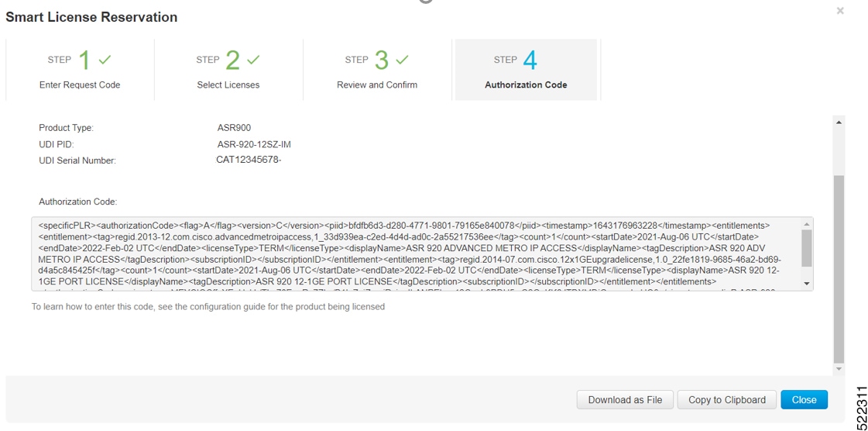Click the serial number CAT12345678-
The height and width of the screenshot is (431, 868).
249,160
